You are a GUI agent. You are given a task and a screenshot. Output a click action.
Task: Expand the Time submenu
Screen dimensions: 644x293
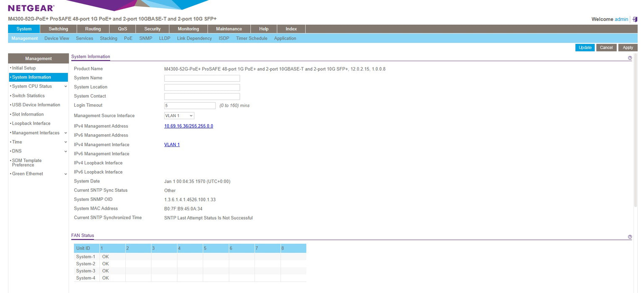65,142
